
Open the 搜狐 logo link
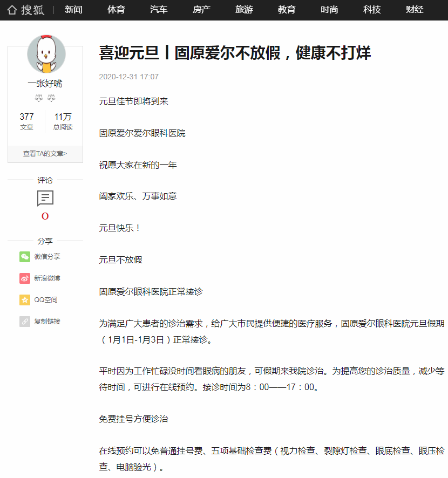[x=32, y=10]
